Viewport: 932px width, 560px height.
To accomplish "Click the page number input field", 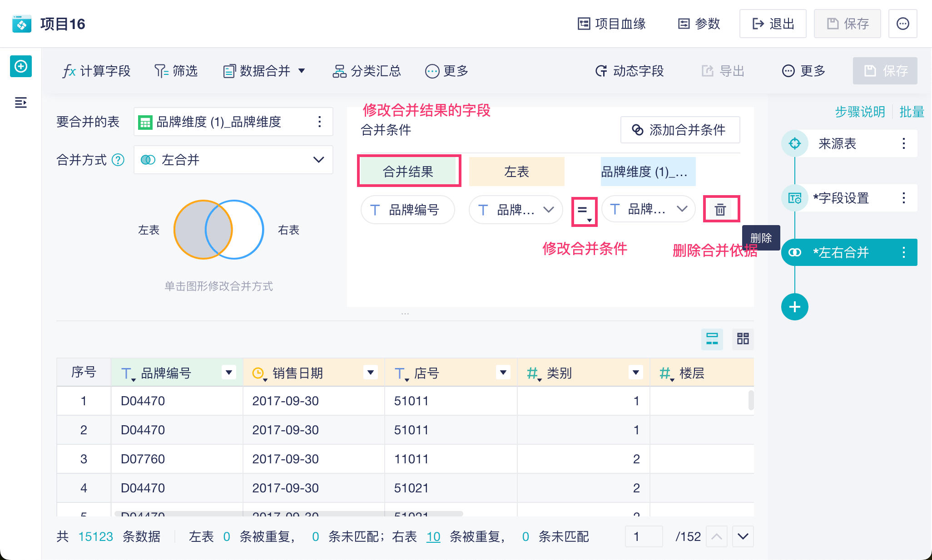I will tap(644, 536).
